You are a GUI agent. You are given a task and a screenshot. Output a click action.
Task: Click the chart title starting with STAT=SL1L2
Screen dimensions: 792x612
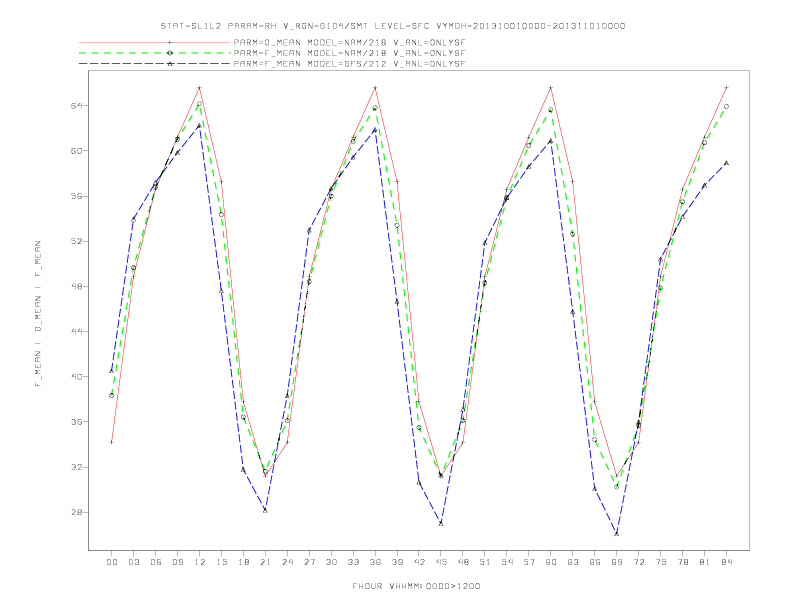[x=392, y=26]
